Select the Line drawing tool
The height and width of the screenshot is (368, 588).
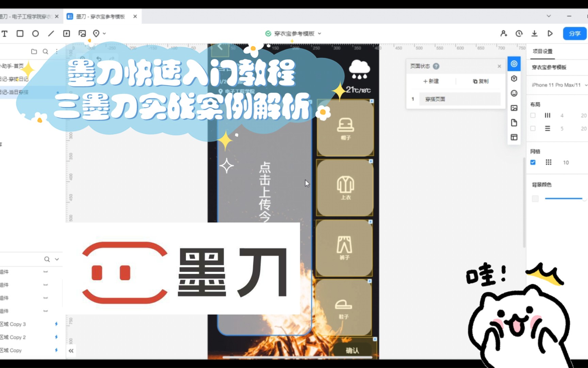tap(51, 33)
